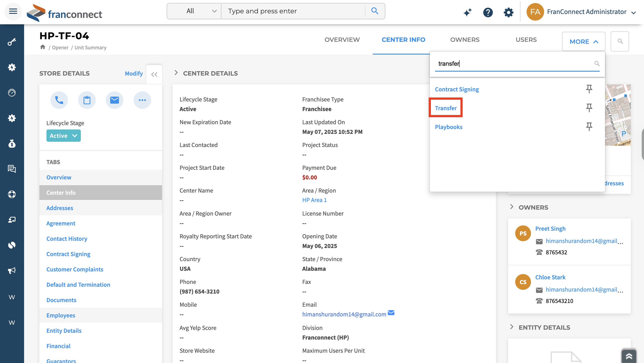Open the training presenter sidebar icon

(12, 220)
